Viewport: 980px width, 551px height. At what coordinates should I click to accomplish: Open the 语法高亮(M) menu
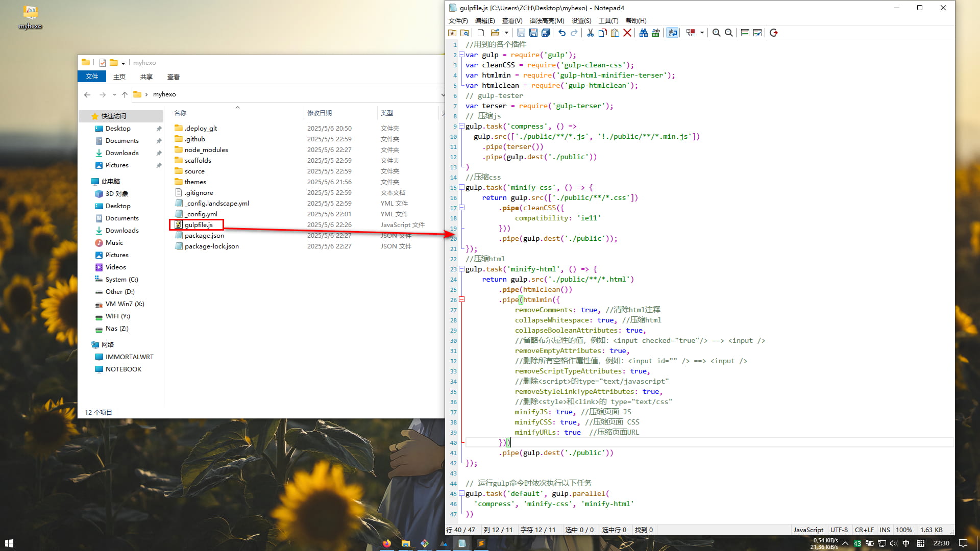(547, 21)
